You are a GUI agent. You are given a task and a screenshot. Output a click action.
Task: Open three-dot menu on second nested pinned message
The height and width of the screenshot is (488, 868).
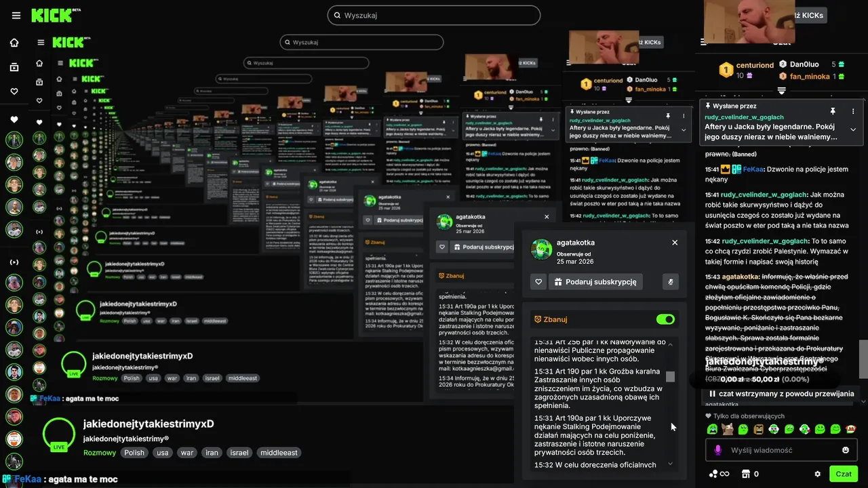[684, 117]
